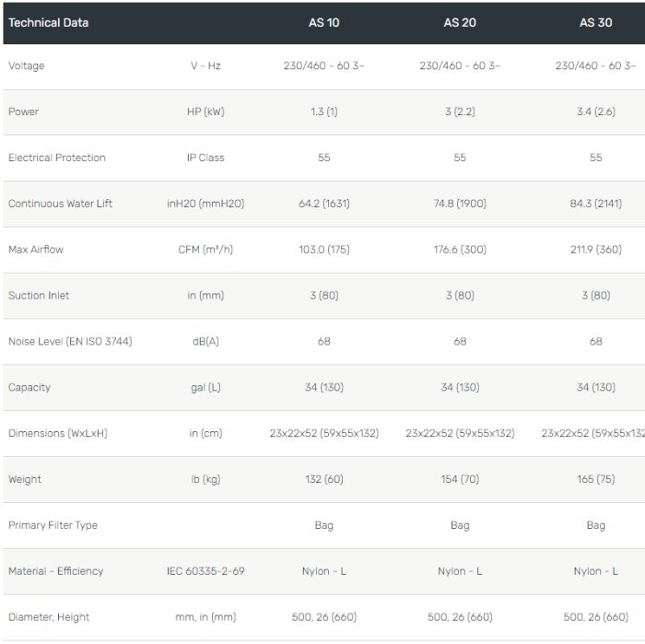Click AS 30 Max Airflow value 211.9 (360)
Screen dimensions: 645x644
click(x=595, y=250)
